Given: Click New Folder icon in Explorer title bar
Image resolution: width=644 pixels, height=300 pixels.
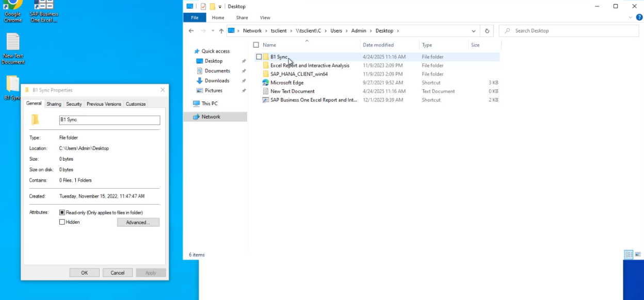Looking at the screenshot, I should tap(212, 6).
